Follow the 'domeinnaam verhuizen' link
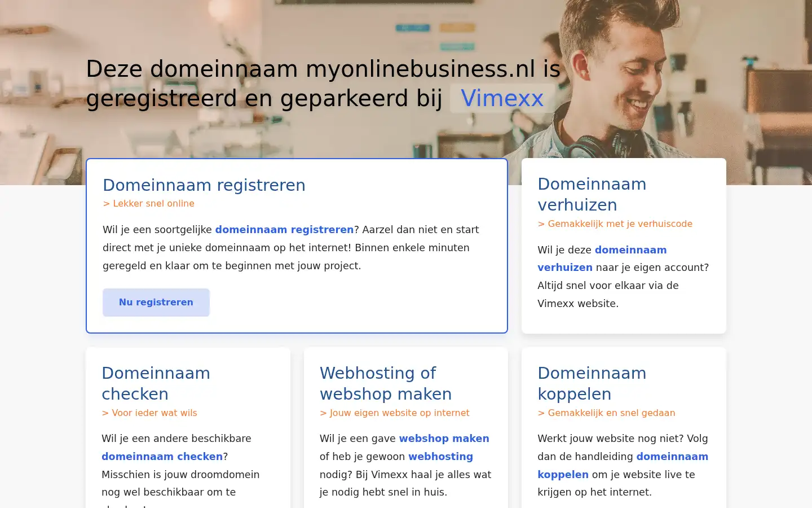812x508 pixels. point(602,259)
